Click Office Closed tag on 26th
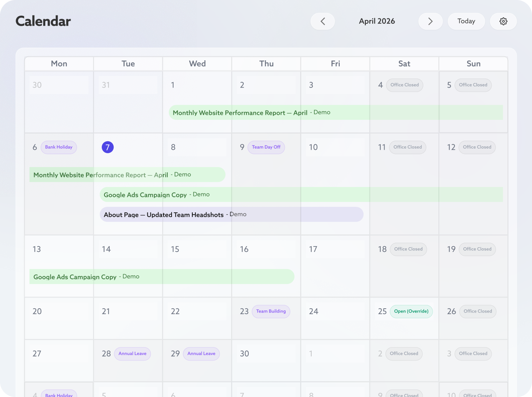 coord(478,311)
